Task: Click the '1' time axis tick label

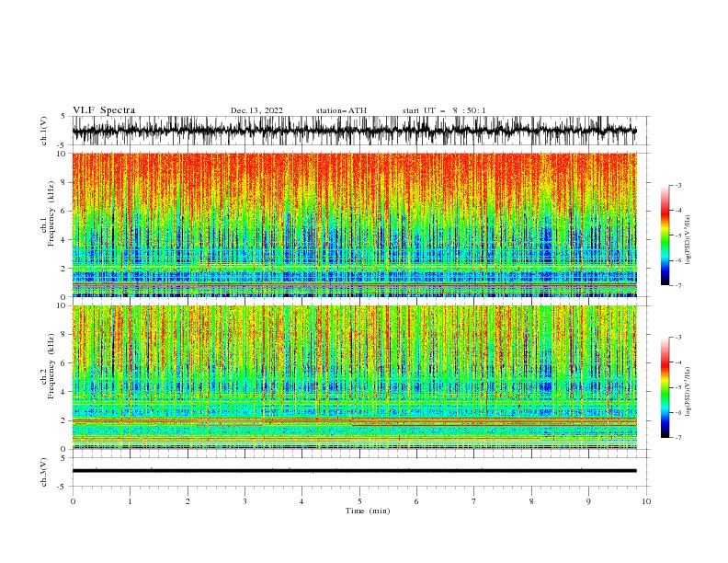Action: point(130,501)
